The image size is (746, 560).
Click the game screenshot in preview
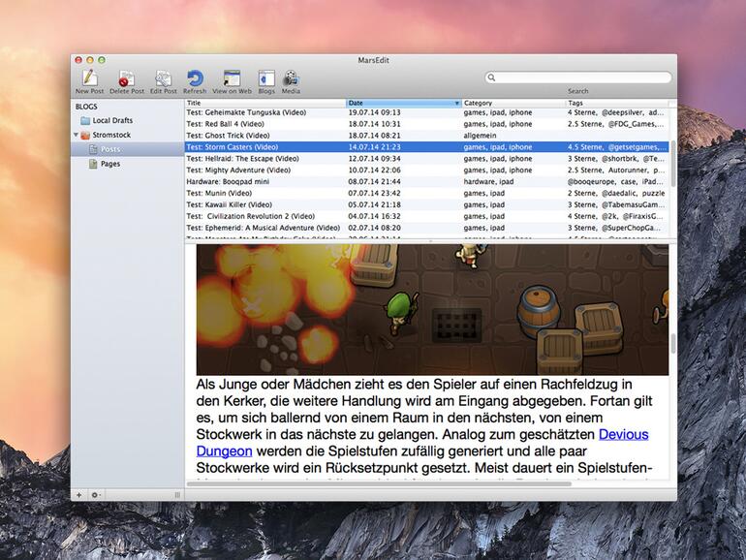click(x=432, y=309)
